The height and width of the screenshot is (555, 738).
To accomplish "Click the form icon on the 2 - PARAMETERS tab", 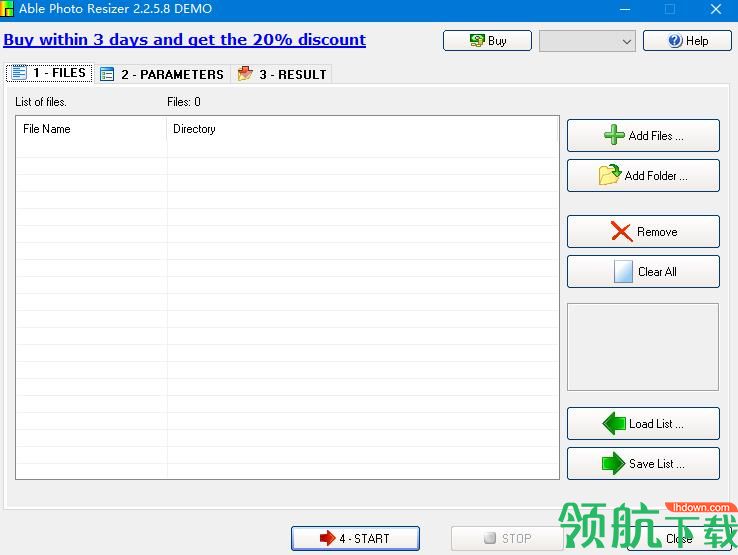I will click(x=107, y=74).
